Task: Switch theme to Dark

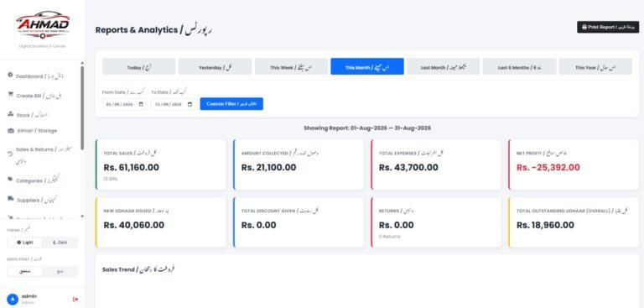Action: (60, 243)
